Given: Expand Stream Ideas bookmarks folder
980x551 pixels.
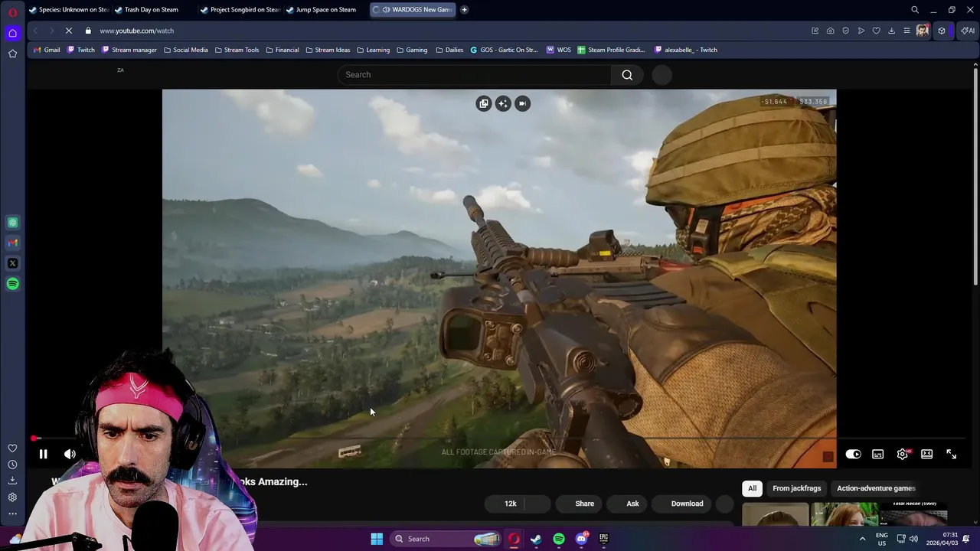Looking at the screenshot, I should pyautogui.click(x=328, y=50).
